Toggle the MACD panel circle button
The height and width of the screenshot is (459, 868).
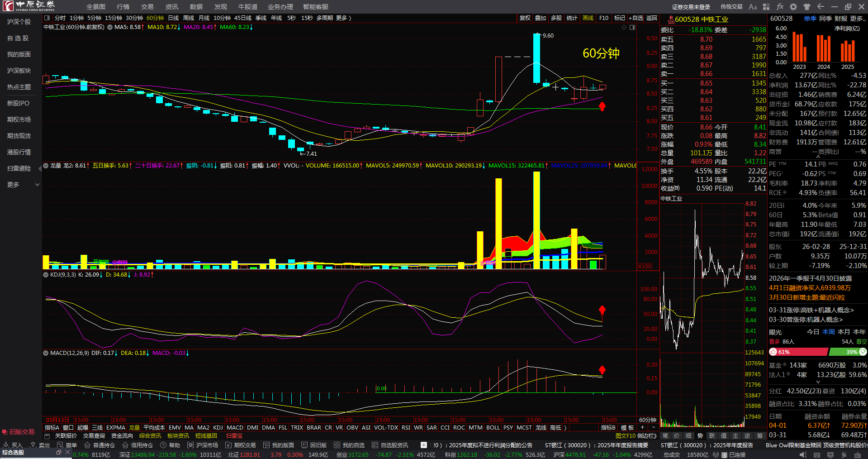pos(46,353)
